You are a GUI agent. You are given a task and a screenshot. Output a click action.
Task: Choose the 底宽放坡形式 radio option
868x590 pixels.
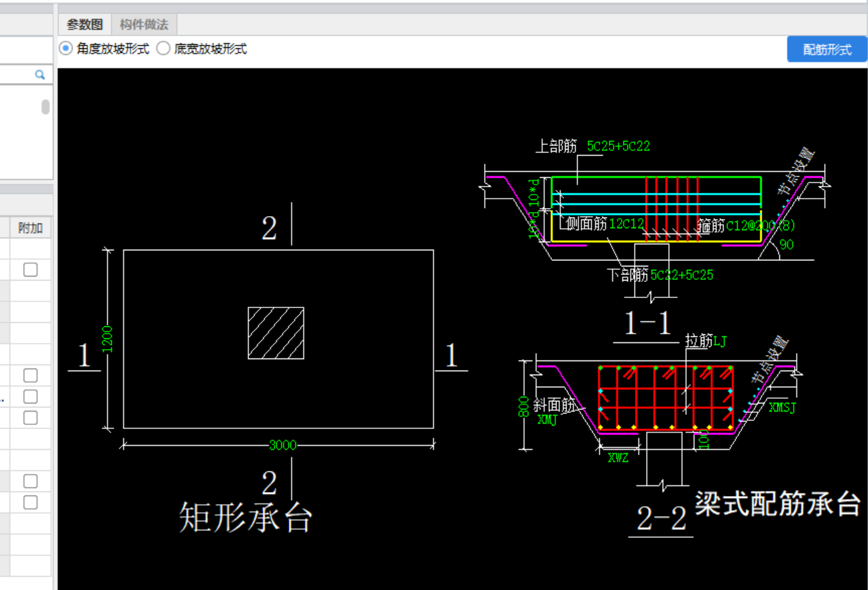click(x=202, y=49)
